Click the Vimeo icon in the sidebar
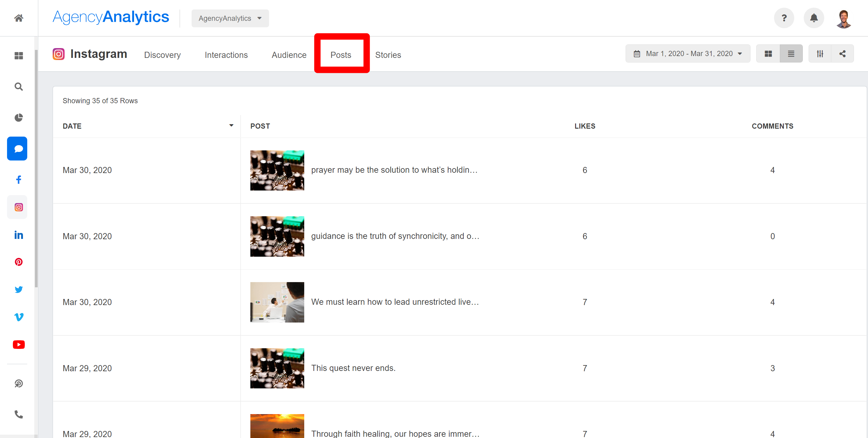Image resolution: width=868 pixels, height=438 pixels. pyautogui.click(x=18, y=317)
